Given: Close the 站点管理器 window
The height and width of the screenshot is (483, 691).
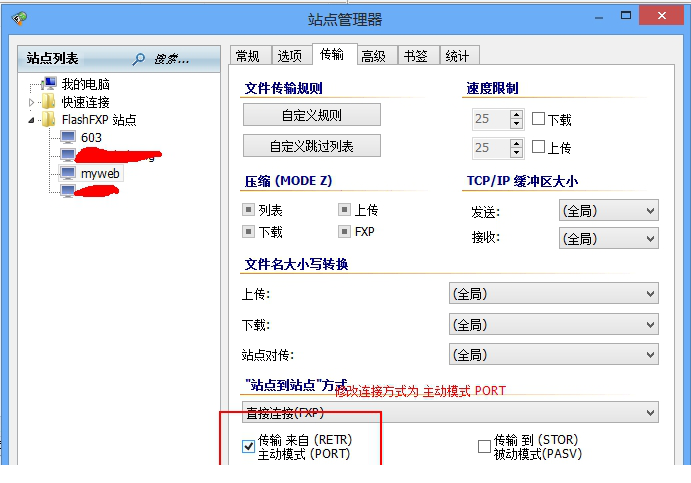Looking at the screenshot, I should (x=661, y=16).
